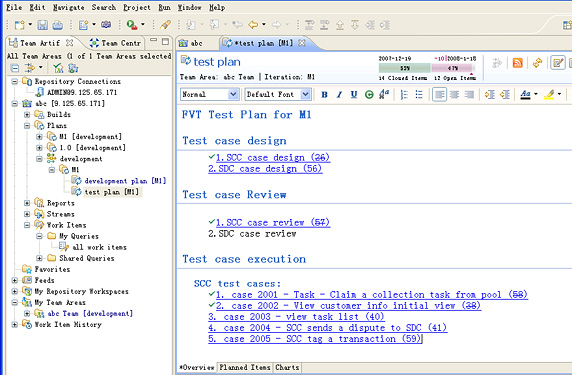Insert a numbered list
The height and width of the screenshot is (375, 572).
click(x=404, y=95)
